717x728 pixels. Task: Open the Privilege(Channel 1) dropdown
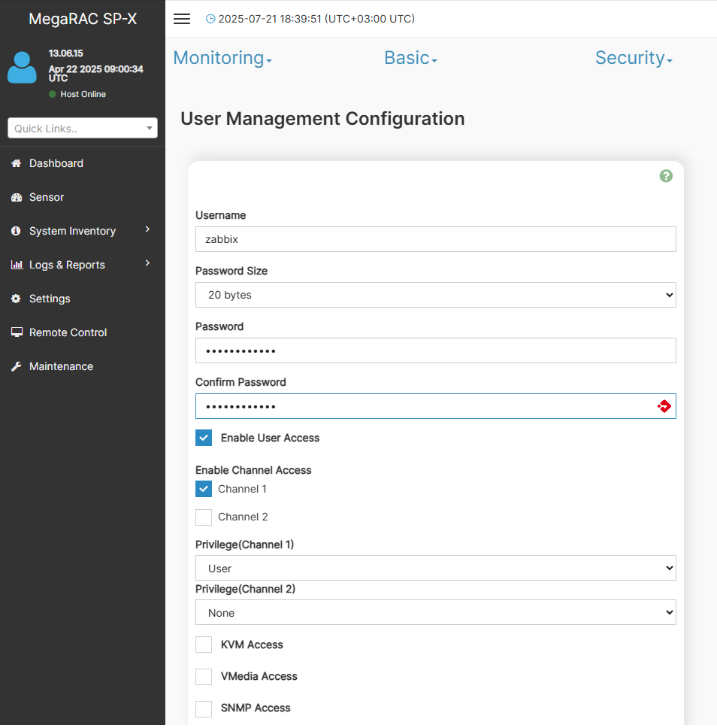[436, 568]
